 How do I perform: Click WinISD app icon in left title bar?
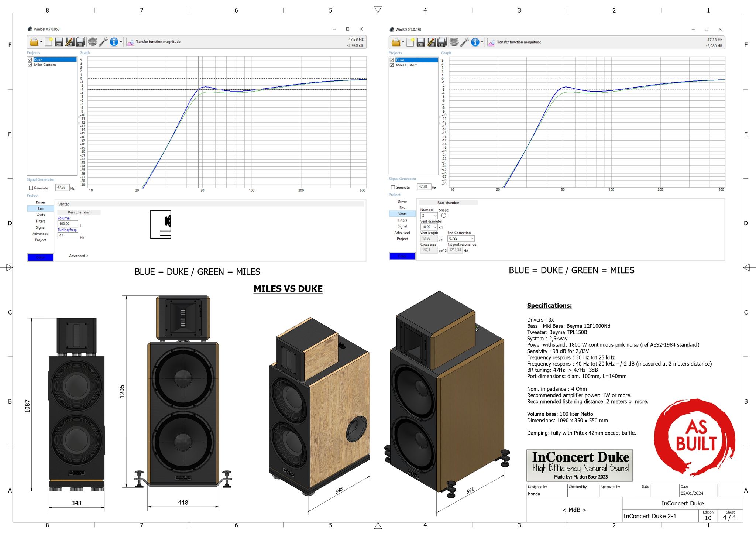30,29
